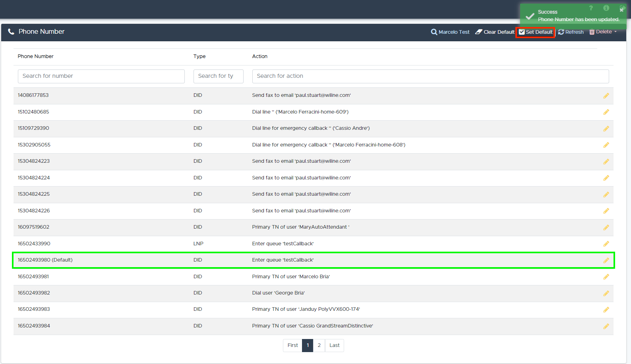
Task: Click the Refresh arrows icon
Action: (x=561, y=32)
